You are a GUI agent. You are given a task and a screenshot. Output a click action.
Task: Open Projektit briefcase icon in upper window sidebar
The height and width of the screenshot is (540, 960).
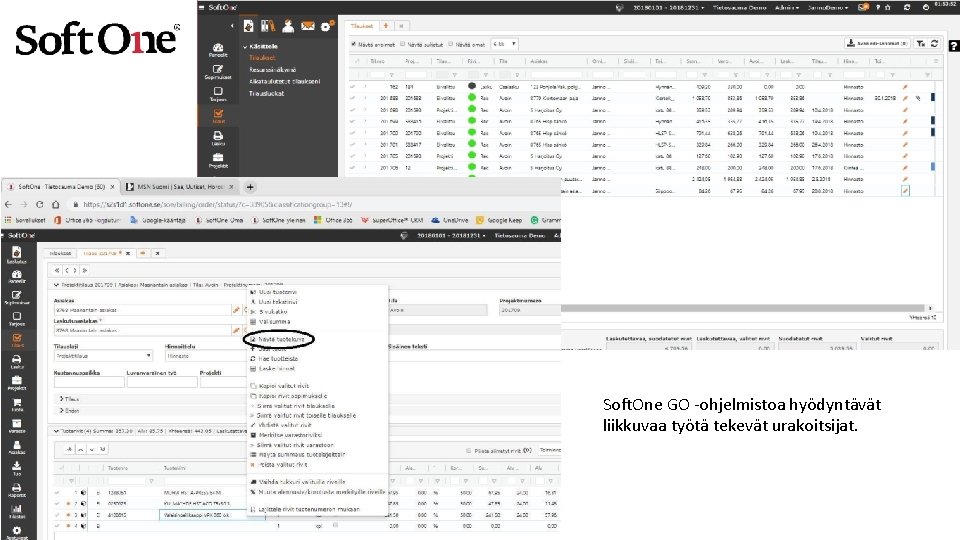[218, 160]
